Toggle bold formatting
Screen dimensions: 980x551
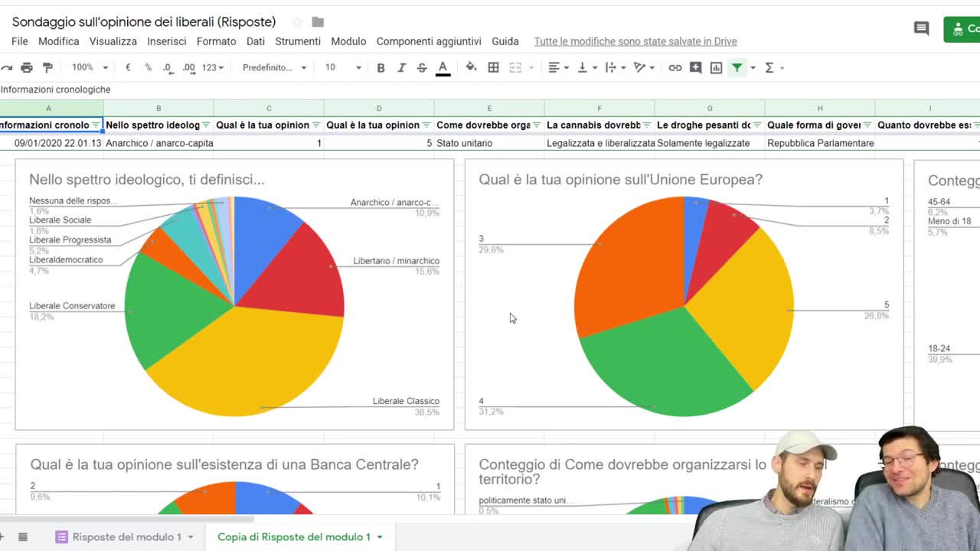(x=381, y=67)
